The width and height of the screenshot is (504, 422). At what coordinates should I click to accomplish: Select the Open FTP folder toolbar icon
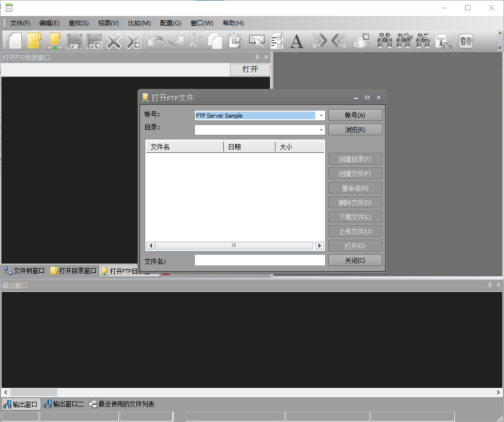54,41
